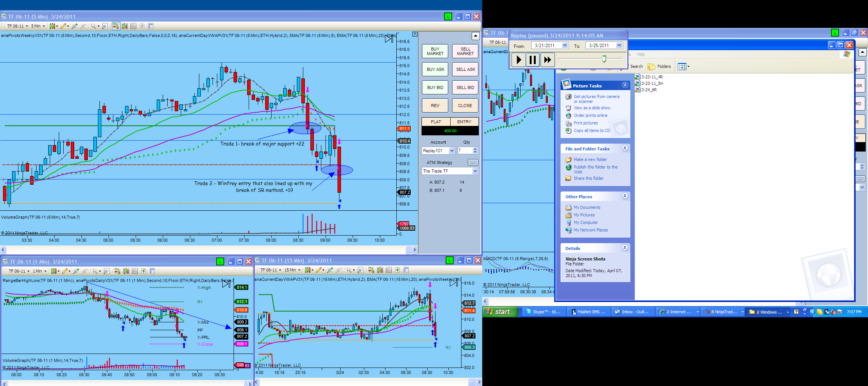This screenshot has height=386, width=868.
Task: Click the REV button
Action: click(435, 106)
